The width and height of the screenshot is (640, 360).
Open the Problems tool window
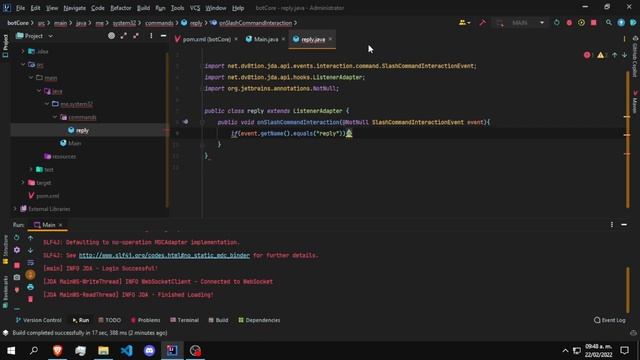(x=145, y=320)
